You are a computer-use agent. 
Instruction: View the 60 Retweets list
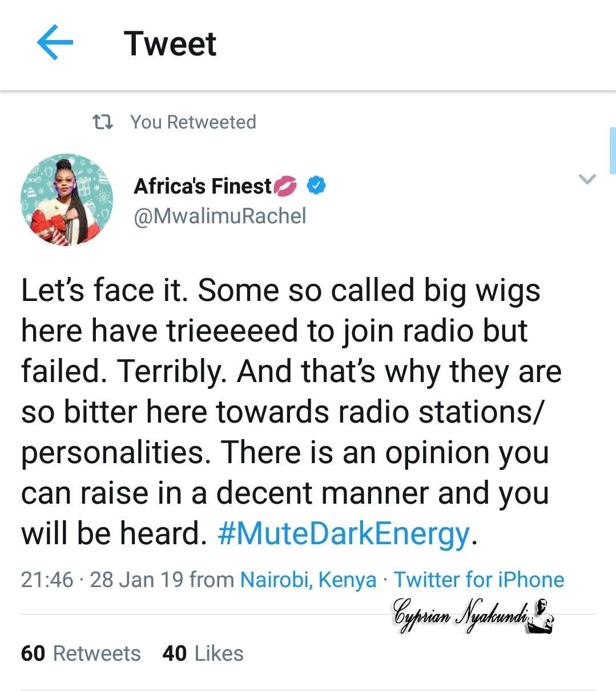coord(80,653)
